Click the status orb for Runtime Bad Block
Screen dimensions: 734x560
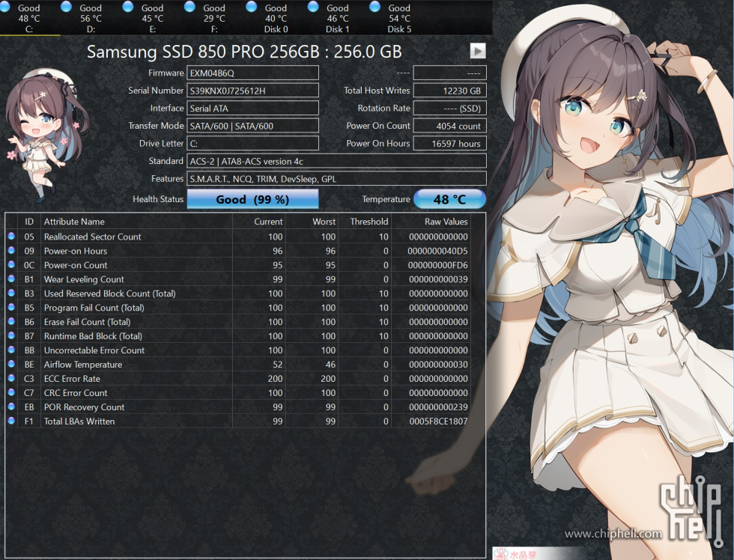click(x=11, y=335)
